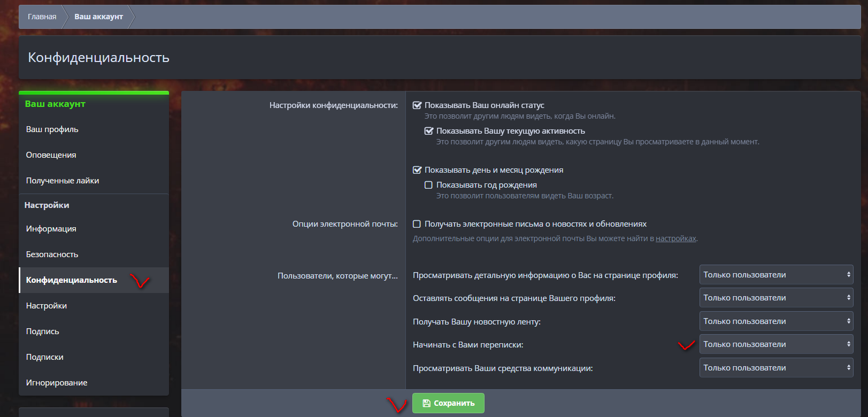Screen dimensions: 868x417
Task: Select Полученные лайки sidebar item
Action: click(x=63, y=181)
